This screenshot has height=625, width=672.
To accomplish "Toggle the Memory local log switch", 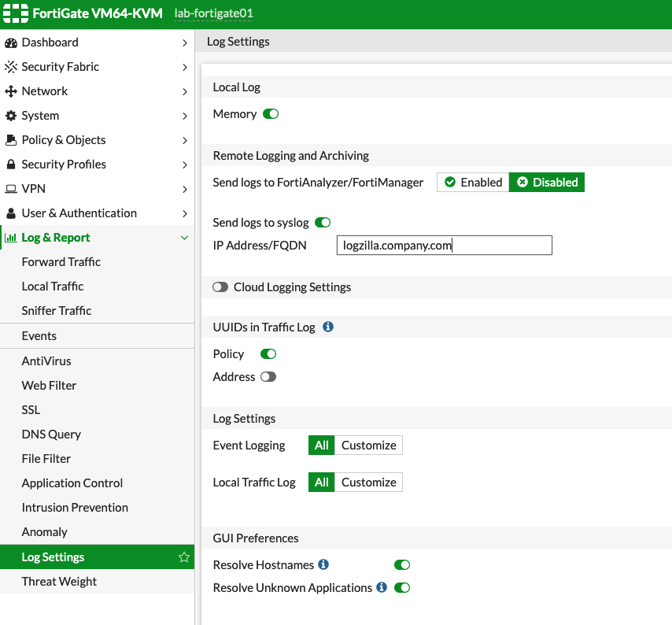I will 271,114.
